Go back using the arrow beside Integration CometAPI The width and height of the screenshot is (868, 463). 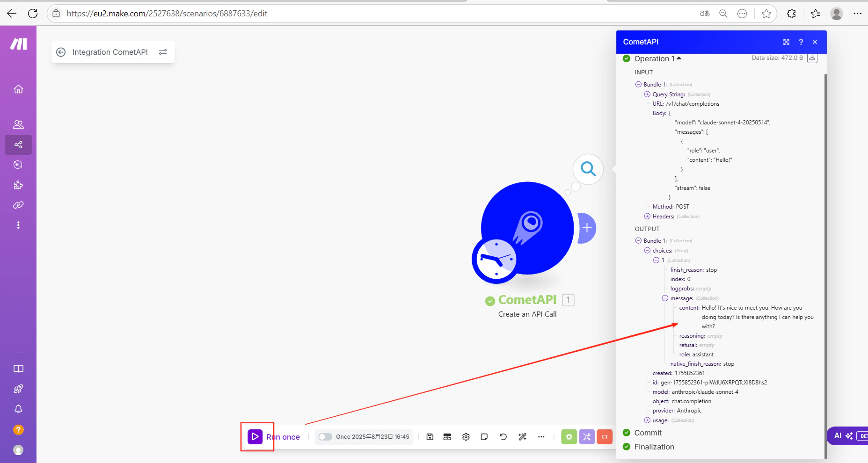pyautogui.click(x=61, y=52)
